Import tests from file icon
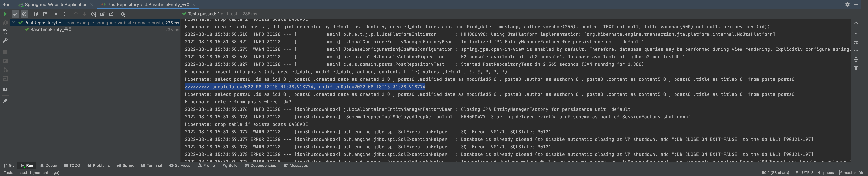 tap(103, 14)
